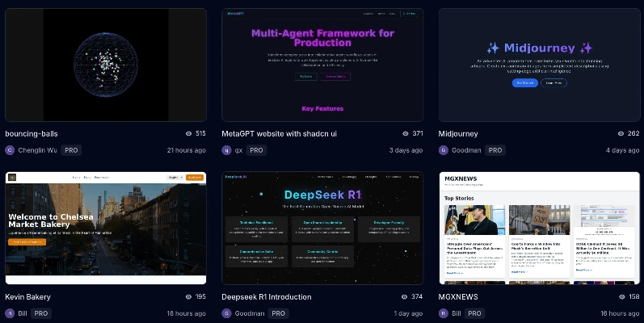This screenshot has width=644, height=323.
Task: Click the eye icon next to 374 views
Action: (406, 296)
